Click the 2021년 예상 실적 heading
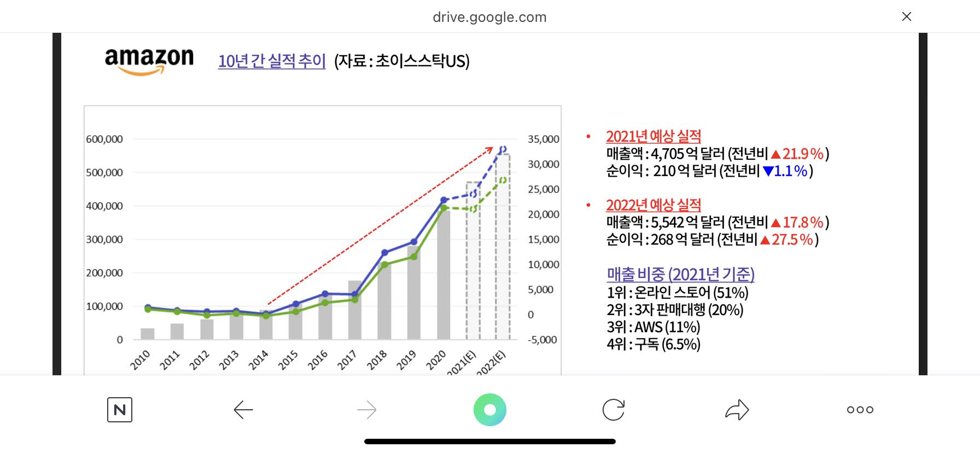This screenshot has width=980, height=453. 654,136
